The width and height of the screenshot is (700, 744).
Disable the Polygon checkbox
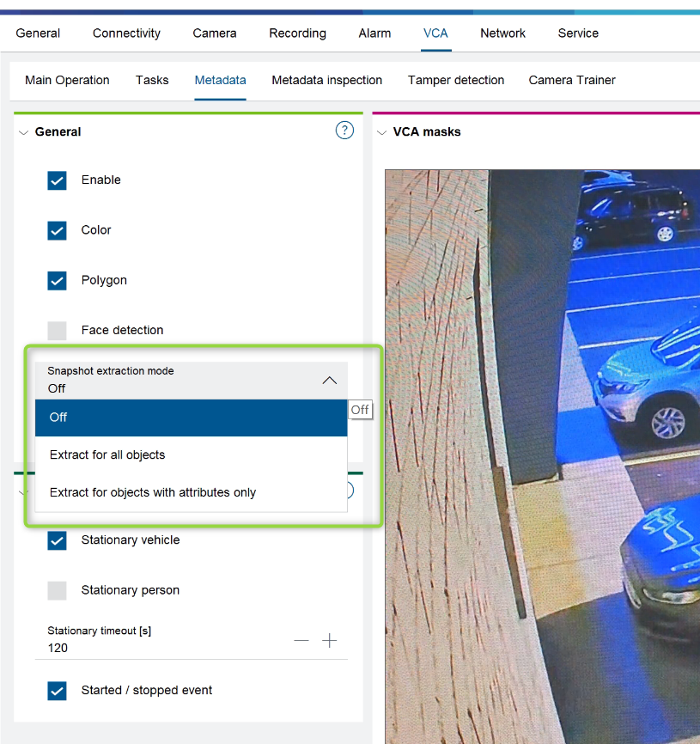(57, 281)
